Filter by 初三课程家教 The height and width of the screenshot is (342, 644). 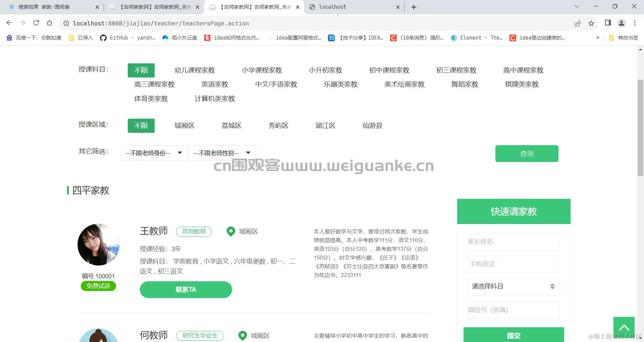pyautogui.click(x=457, y=70)
